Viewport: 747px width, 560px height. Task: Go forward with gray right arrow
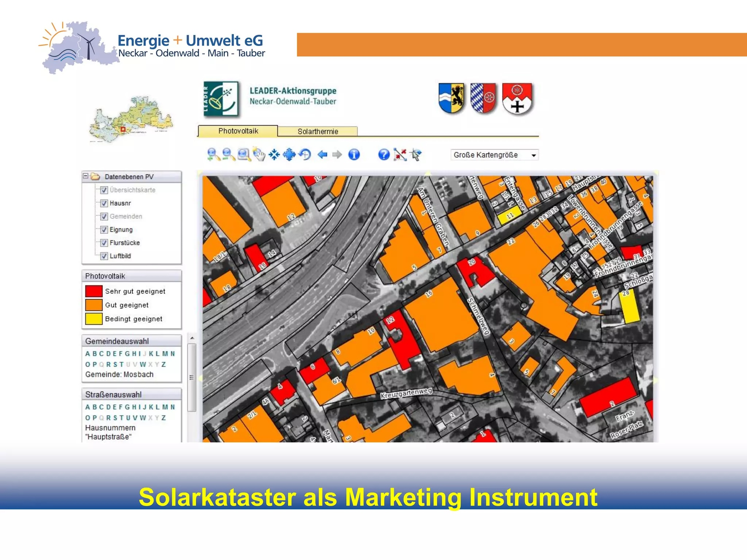click(x=337, y=155)
